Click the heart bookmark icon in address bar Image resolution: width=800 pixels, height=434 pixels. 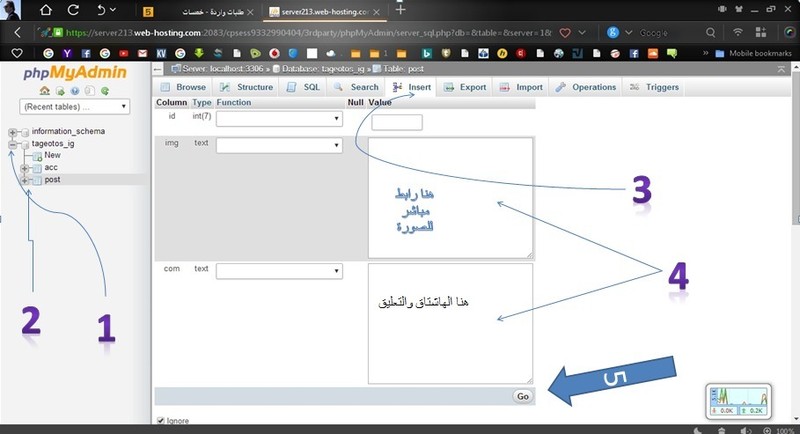(565, 32)
